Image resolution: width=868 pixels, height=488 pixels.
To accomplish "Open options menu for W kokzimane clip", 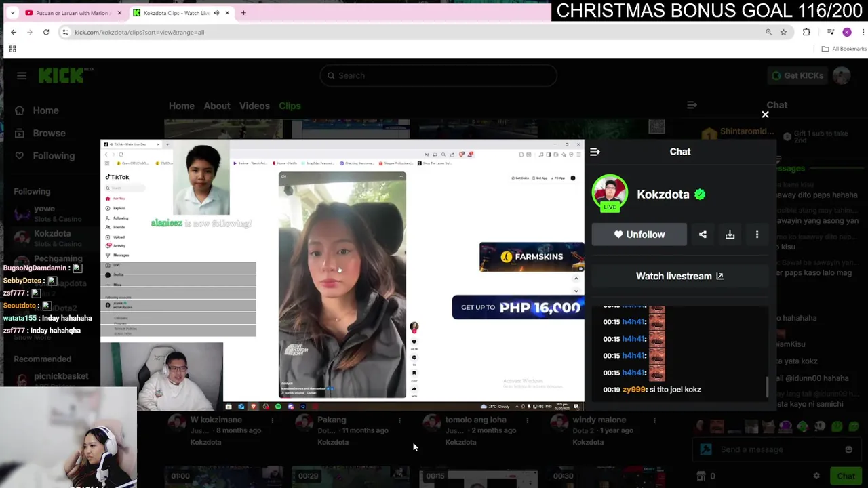I will pos(272,420).
